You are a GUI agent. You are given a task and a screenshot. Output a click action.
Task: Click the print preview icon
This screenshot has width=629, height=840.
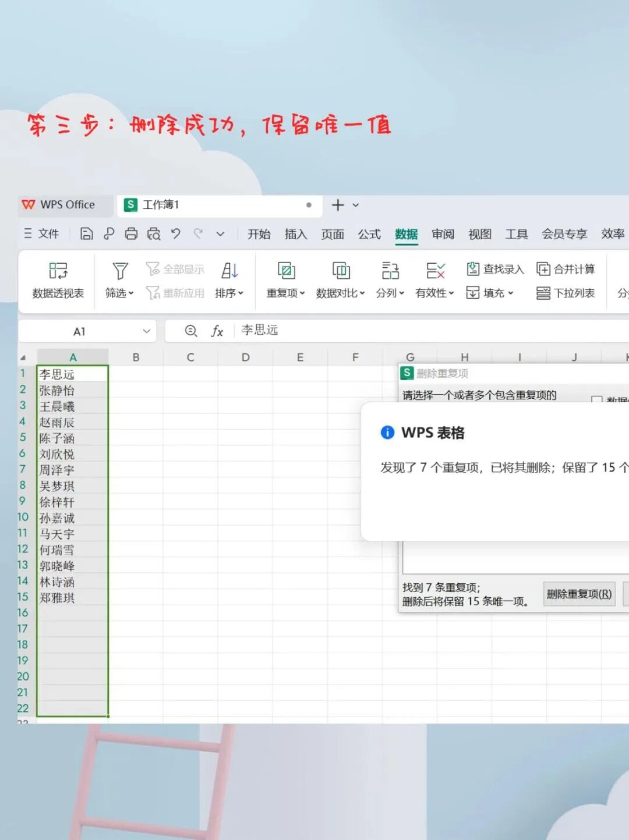coord(154,234)
